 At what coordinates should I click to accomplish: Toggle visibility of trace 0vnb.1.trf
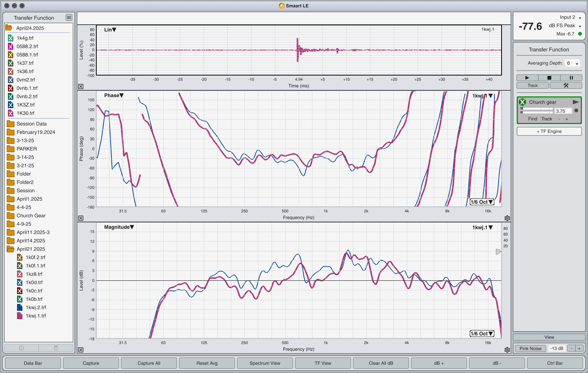click(11, 88)
